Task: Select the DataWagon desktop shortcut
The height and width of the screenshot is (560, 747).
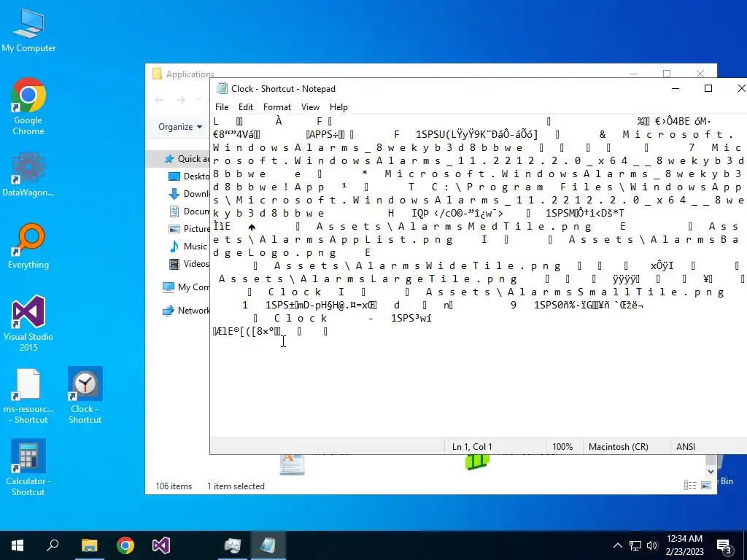Action: tap(28, 174)
